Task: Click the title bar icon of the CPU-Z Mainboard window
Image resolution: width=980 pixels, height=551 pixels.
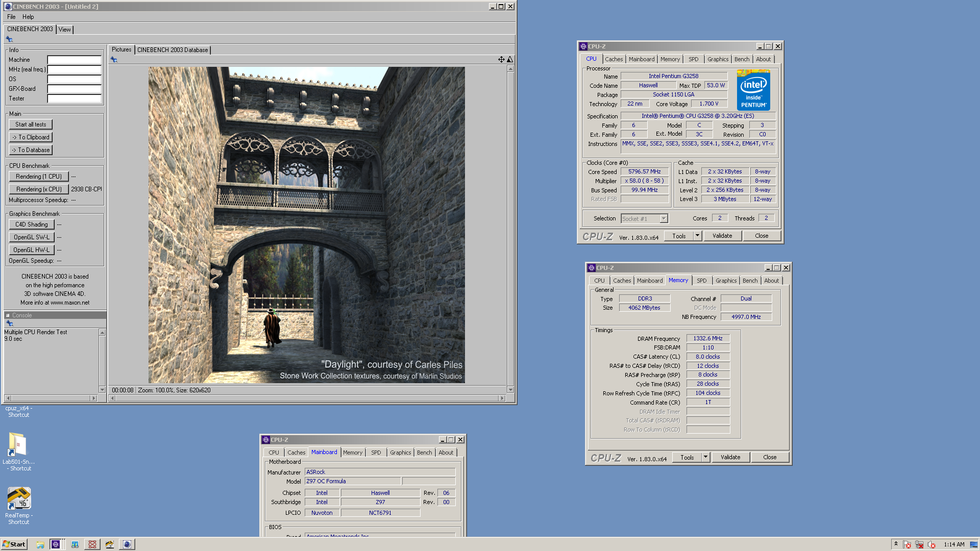Action: click(266, 440)
